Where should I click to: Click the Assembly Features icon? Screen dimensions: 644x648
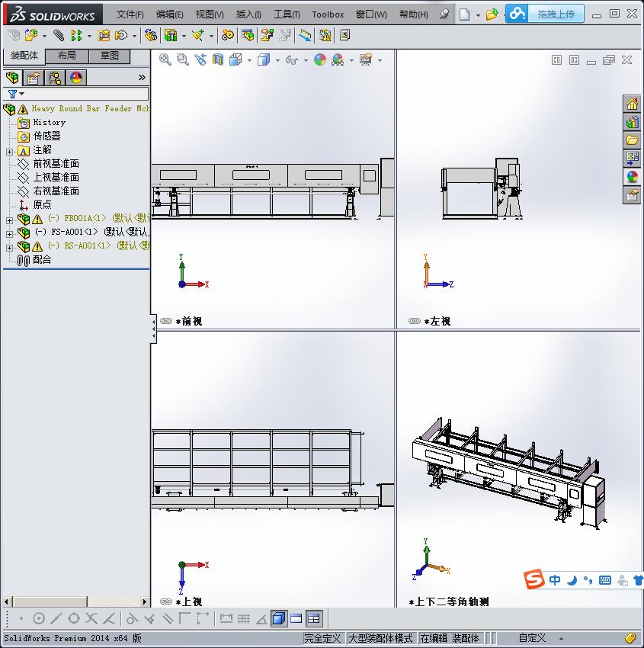[x=170, y=36]
